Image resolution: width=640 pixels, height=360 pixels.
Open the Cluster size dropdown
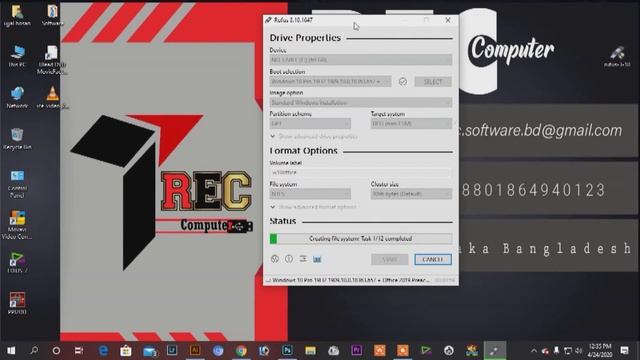pos(411,194)
